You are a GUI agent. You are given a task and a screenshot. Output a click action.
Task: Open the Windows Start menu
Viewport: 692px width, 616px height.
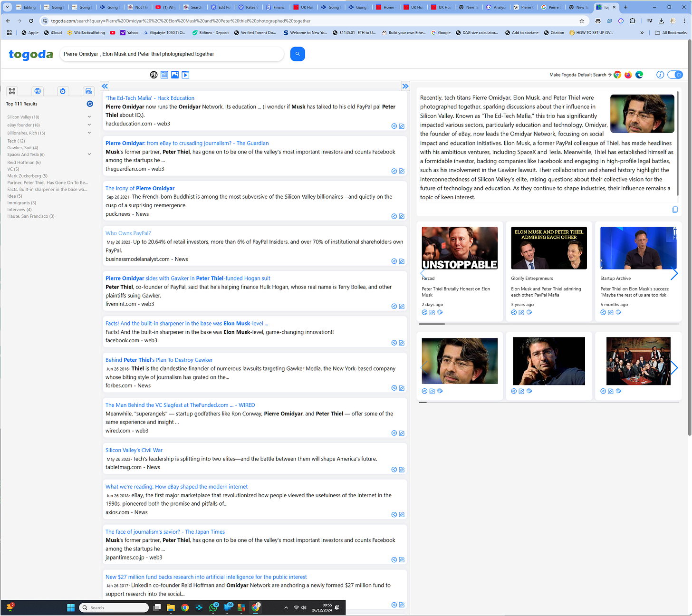71,607
